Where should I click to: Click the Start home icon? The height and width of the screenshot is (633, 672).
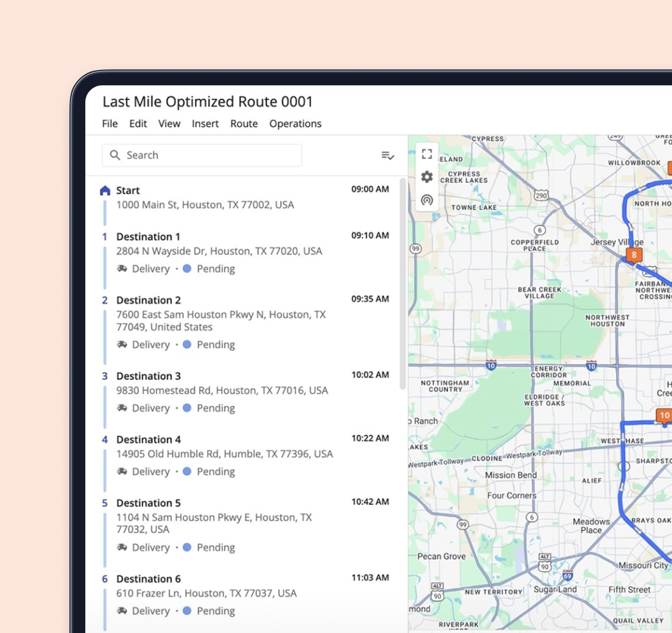click(x=105, y=191)
